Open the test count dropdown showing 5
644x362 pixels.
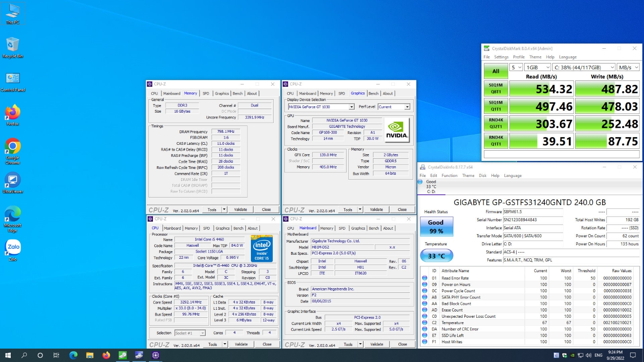point(516,67)
